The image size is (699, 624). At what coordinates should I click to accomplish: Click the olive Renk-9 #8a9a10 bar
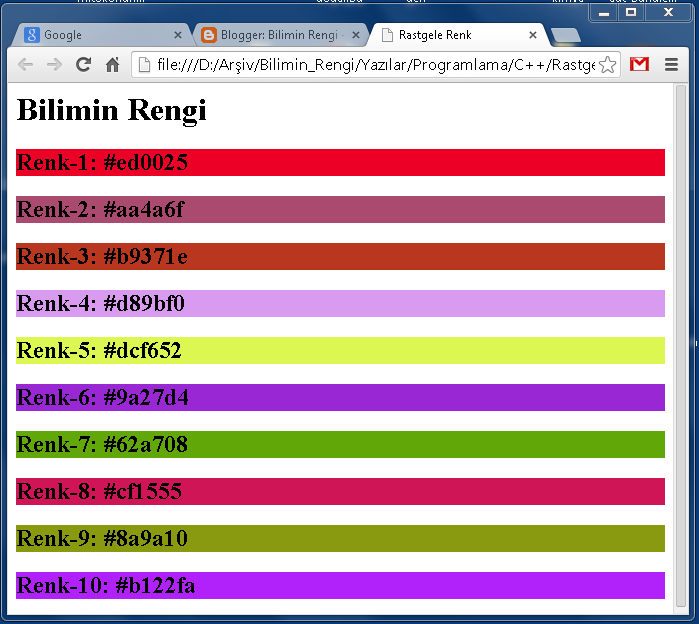[x=340, y=538]
